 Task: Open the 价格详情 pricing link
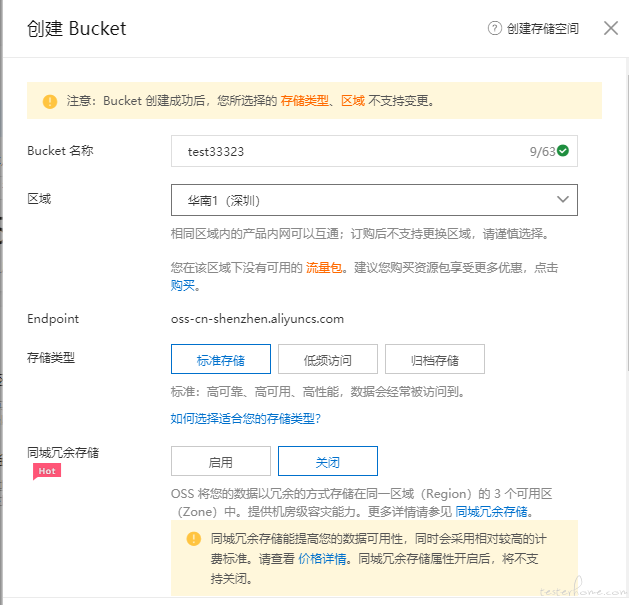click(322, 559)
